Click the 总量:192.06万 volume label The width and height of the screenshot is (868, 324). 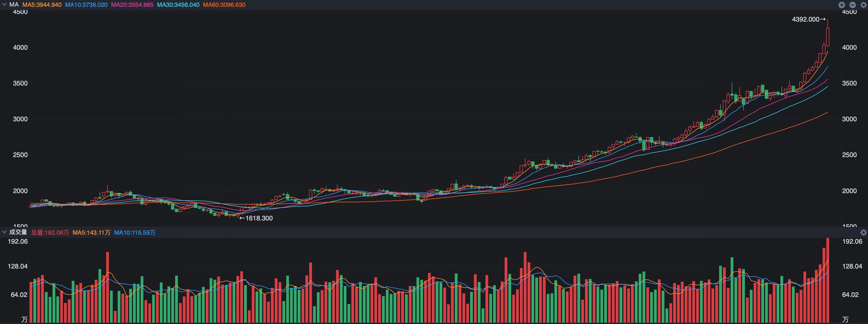(x=50, y=232)
